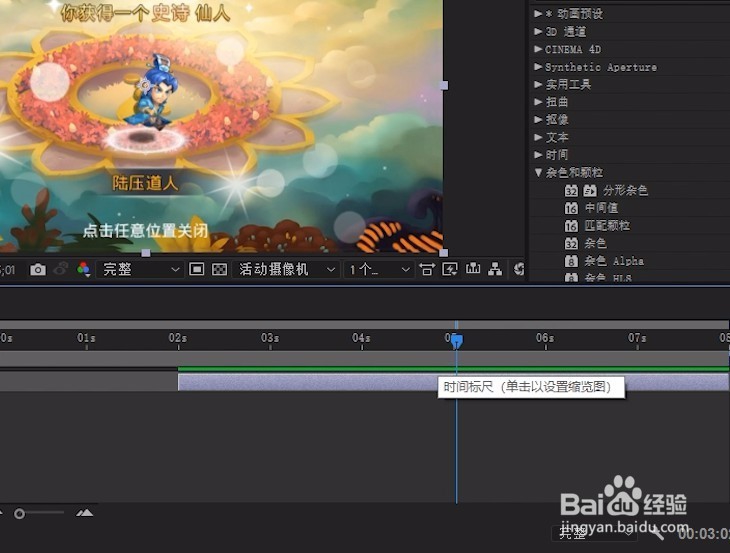The width and height of the screenshot is (730, 553).
Task: Expand the 抠像 effects category
Action: click(538, 120)
